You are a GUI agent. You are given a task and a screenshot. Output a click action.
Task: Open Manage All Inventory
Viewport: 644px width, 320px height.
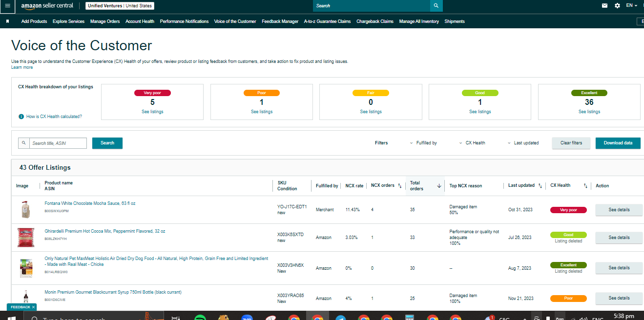tap(419, 21)
